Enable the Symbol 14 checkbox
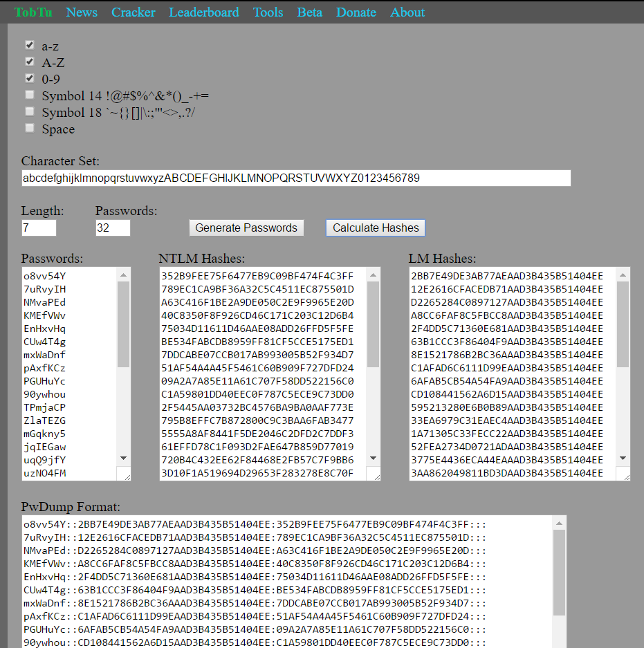Image resolution: width=644 pixels, height=648 pixels. (29, 95)
